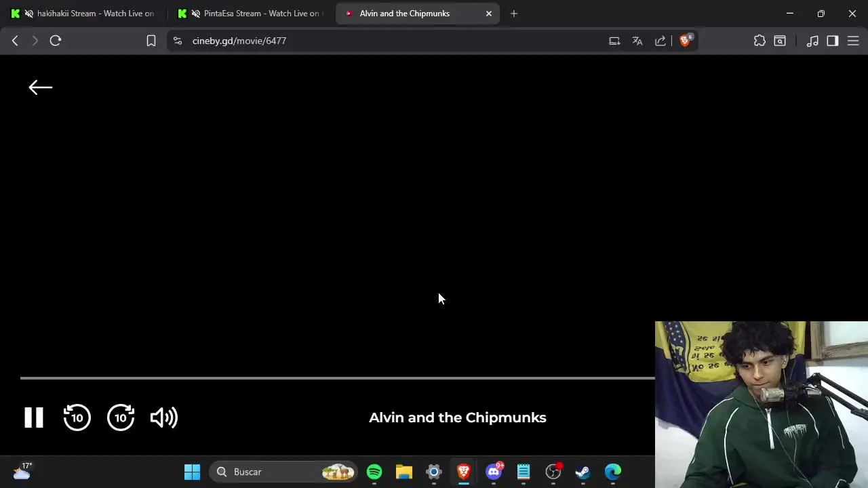
Task: Mute the player volume
Action: [163, 418]
